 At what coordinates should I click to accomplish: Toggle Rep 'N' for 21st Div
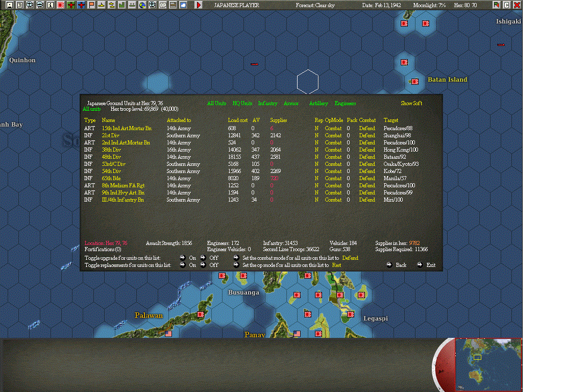316,135
